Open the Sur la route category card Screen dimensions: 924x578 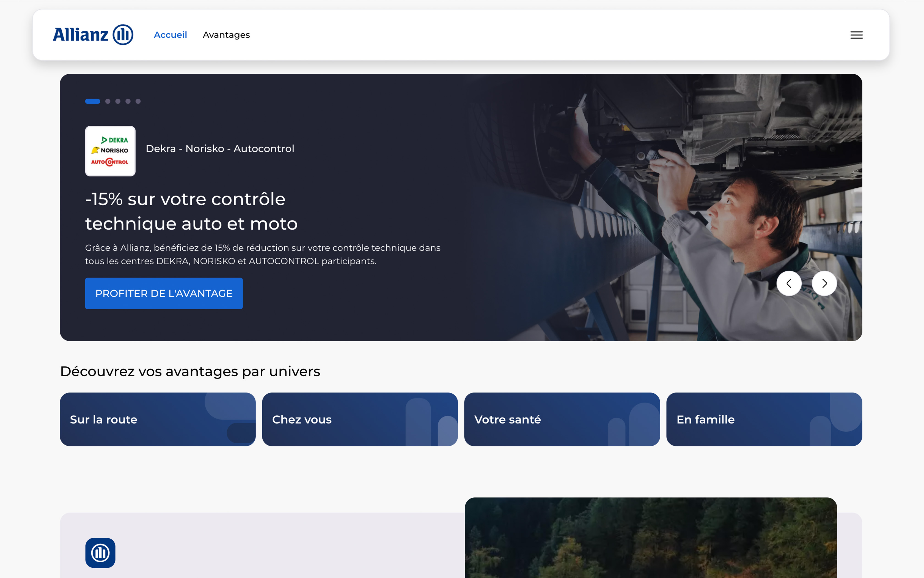[158, 419]
